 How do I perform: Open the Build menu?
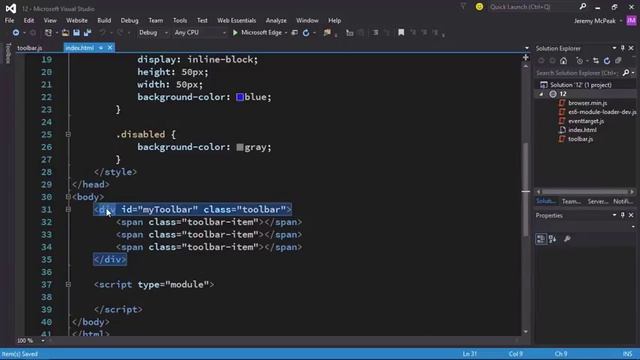[104, 20]
